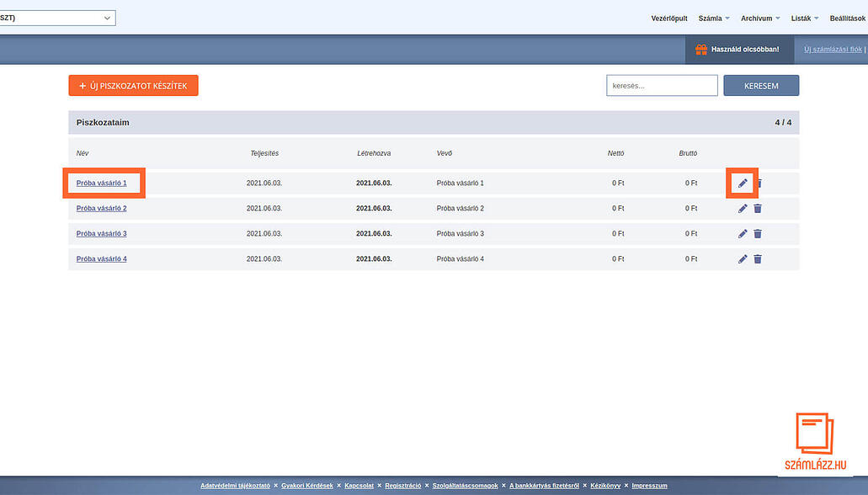
Task: Open the Próba vásárló 1 draft link
Action: [101, 184]
